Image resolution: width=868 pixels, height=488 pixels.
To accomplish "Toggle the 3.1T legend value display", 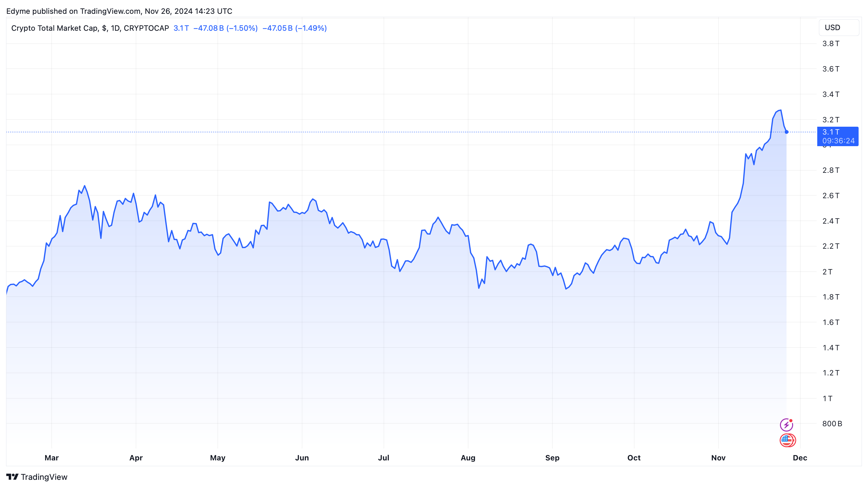I will [182, 28].
